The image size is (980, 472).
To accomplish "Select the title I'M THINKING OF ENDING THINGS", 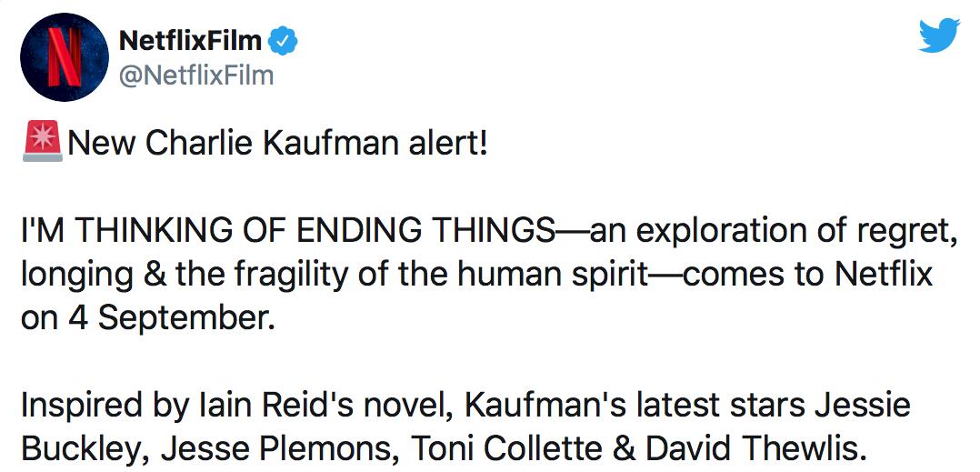I will pyautogui.click(x=287, y=232).
